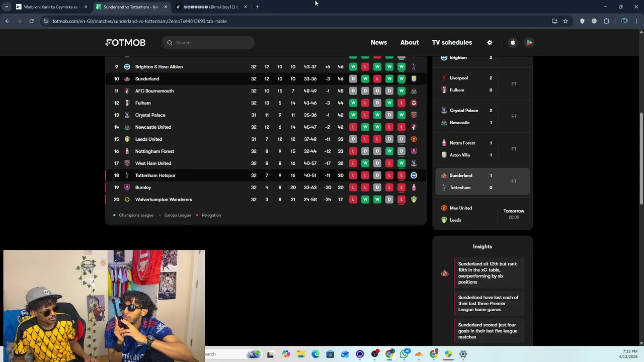
Task: Switch to the Warbixin Xariirka Caymiska tab
Action: click(51, 7)
